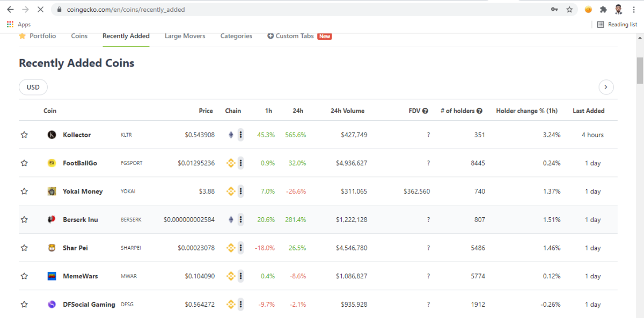This screenshot has height=318, width=644.
Task: Sort by the 24h Volume column header
Action: tap(347, 111)
